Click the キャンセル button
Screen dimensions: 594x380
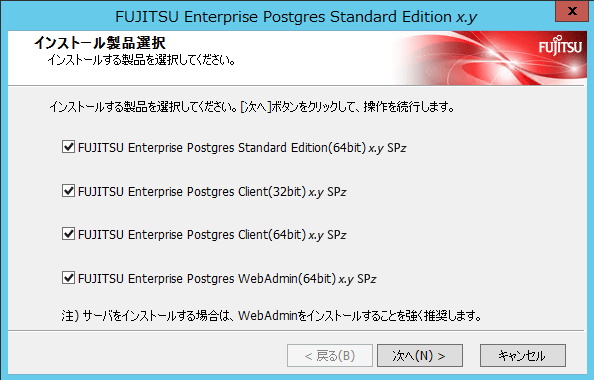click(x=523, y=355)
